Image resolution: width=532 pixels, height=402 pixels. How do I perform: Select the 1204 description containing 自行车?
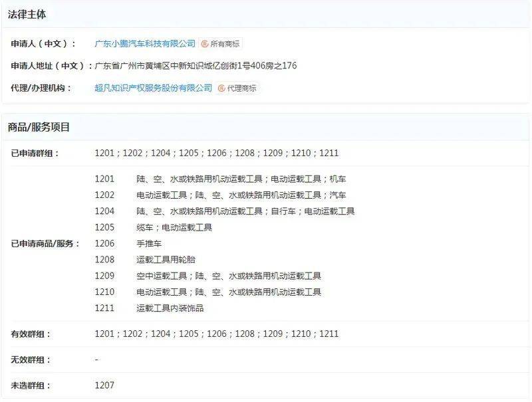pos(245,211)
